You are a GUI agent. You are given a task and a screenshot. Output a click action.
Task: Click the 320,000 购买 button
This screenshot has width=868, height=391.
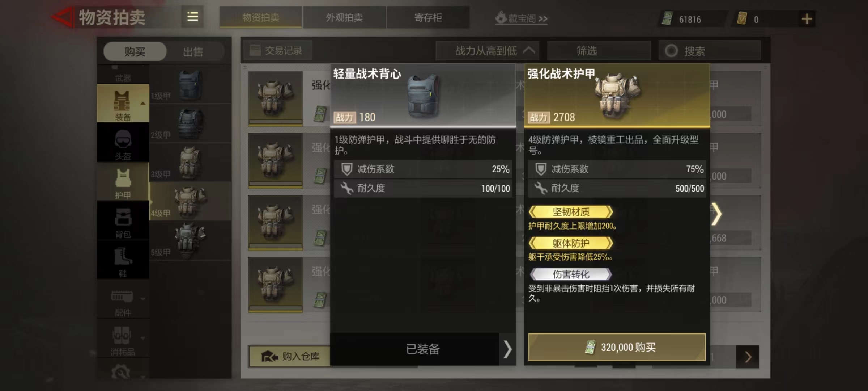(x=617, y=347)
